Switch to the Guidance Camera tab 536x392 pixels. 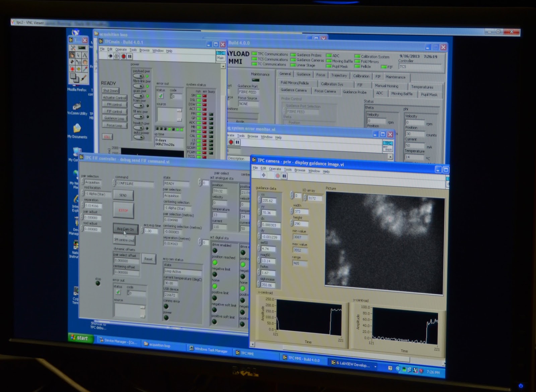[x=294, y=90]
